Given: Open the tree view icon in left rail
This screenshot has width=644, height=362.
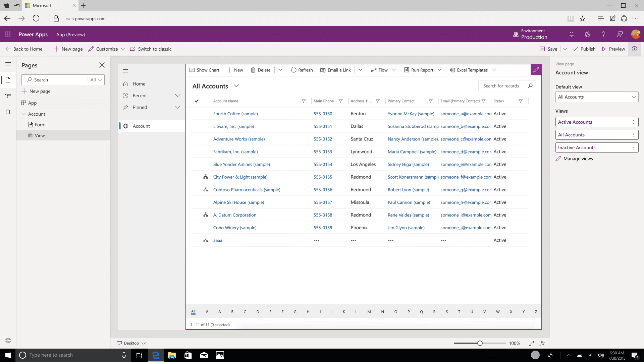Looking at the screenshot, I should point(8,96).
